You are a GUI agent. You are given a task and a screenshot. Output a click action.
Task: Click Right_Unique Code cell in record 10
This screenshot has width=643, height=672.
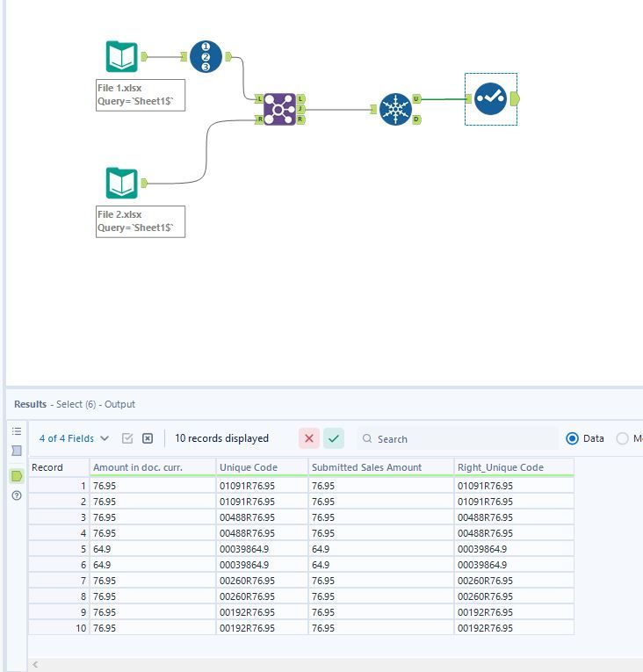click(514, 628)
